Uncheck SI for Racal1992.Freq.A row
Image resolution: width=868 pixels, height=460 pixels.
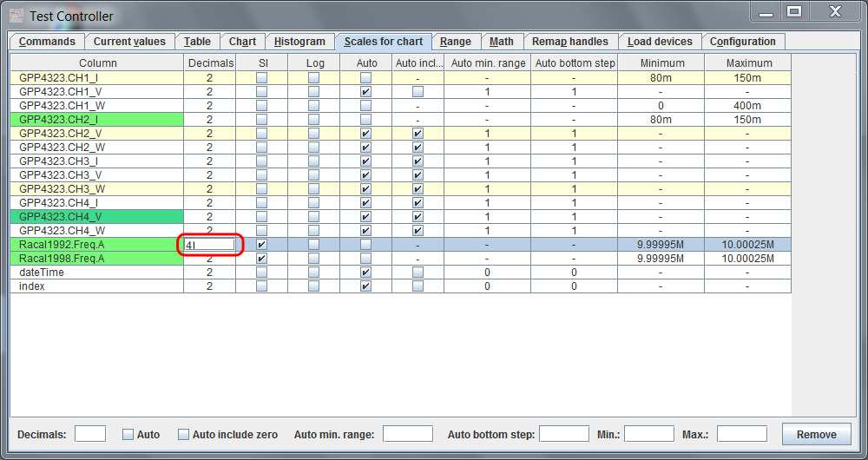click(x=261, y=245)
